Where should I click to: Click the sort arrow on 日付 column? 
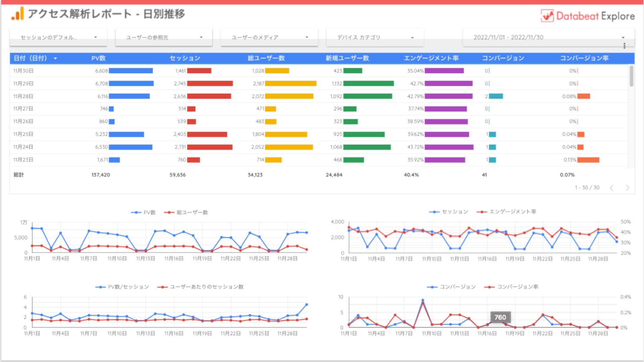point(55,58)
